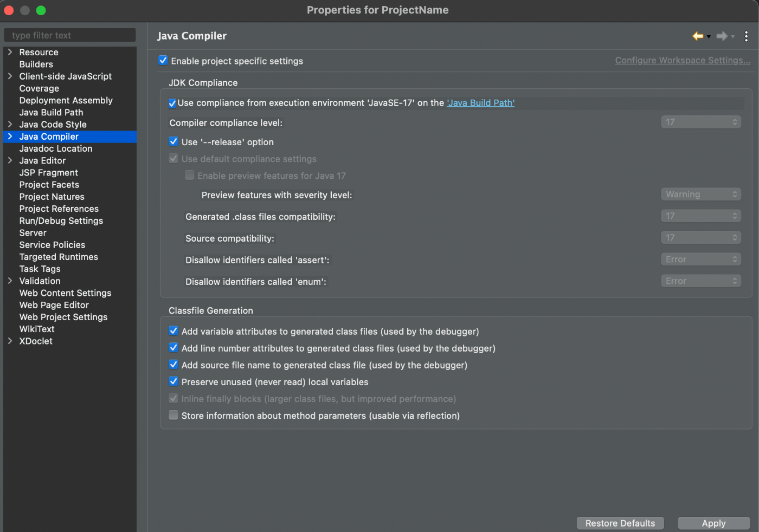Expand the Java Editor tree node

coord(10,160)
